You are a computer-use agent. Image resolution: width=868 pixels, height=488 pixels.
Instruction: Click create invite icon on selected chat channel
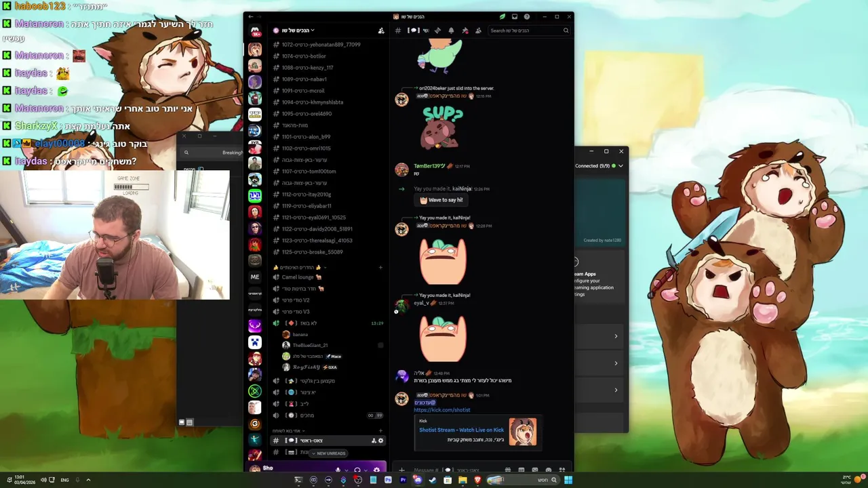(x=374, y=441)
